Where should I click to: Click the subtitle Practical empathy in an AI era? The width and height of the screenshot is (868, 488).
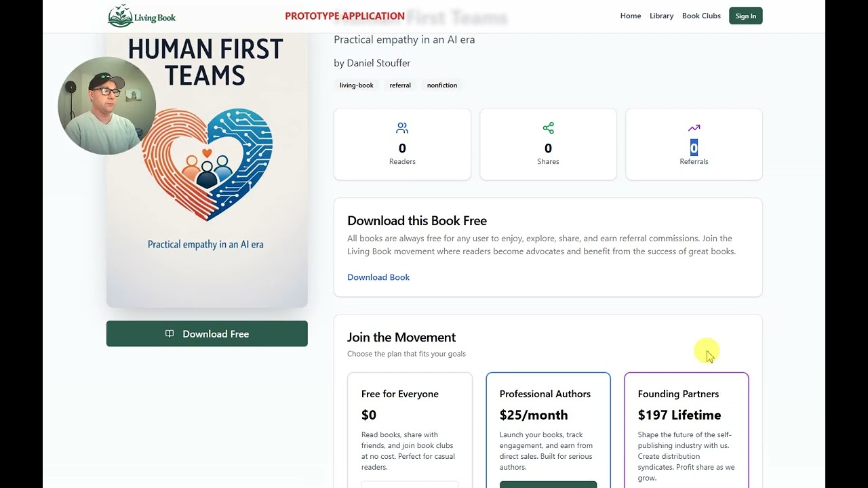404,39
